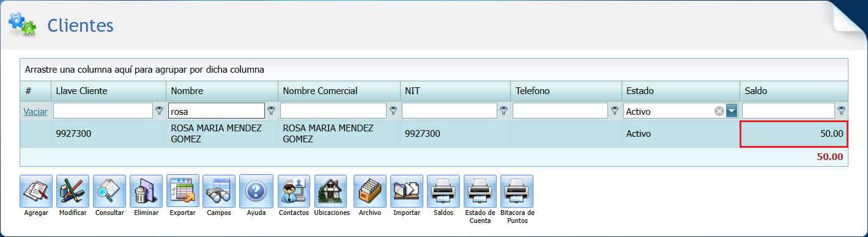Sort by NIT column header
This screenshot has width=868, height=237.
[x=455, y=91]
